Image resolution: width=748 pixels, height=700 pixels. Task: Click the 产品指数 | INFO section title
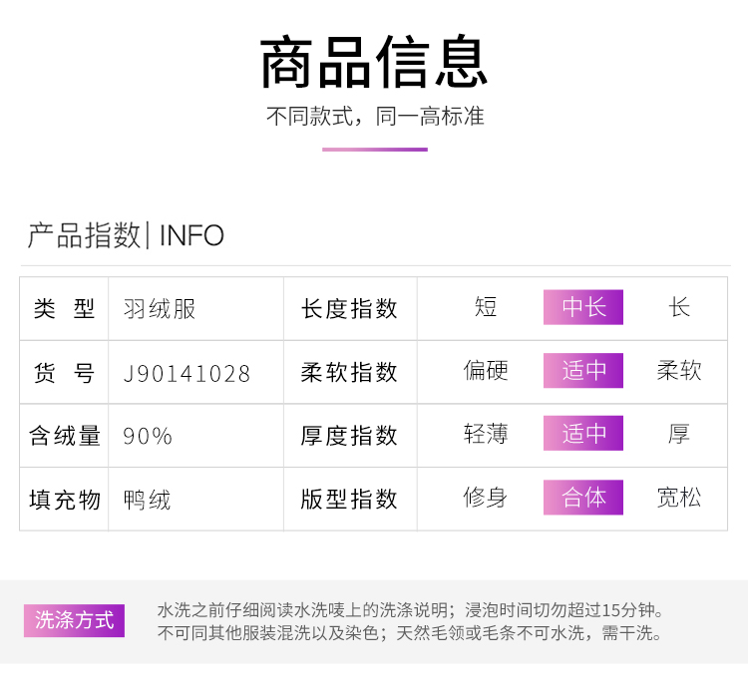click(x=126, y=236)
